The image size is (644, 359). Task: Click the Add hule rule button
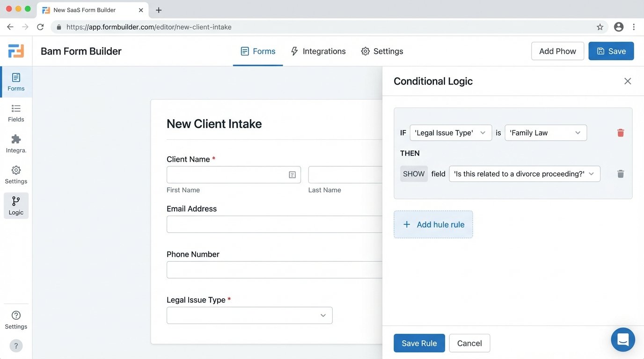point(433,224)
